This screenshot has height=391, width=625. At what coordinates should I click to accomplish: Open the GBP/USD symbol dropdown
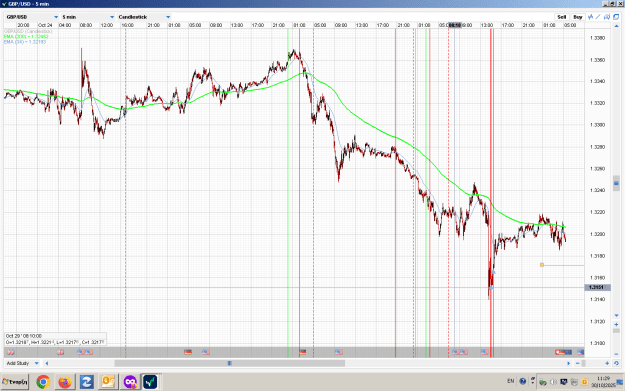coord(32,17)
